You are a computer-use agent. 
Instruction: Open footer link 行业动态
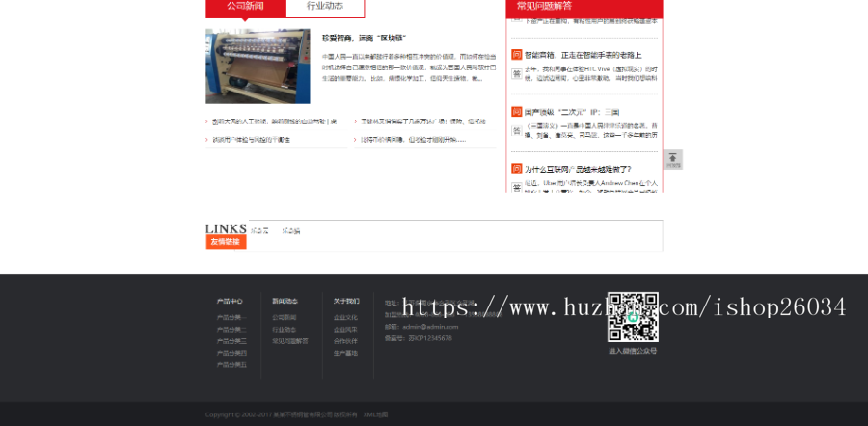pyautogui.click(x=284, y=330)
